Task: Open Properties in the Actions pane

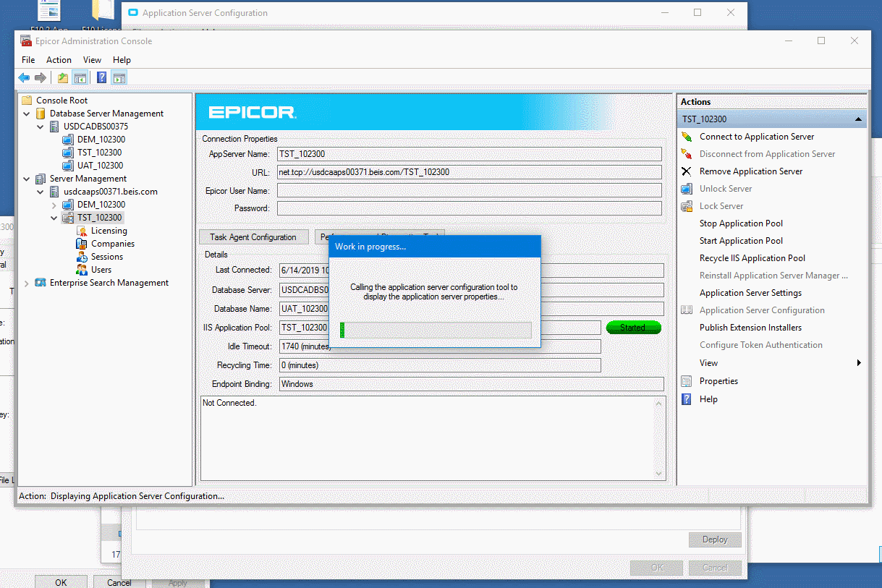Action: tap(718, 381)
